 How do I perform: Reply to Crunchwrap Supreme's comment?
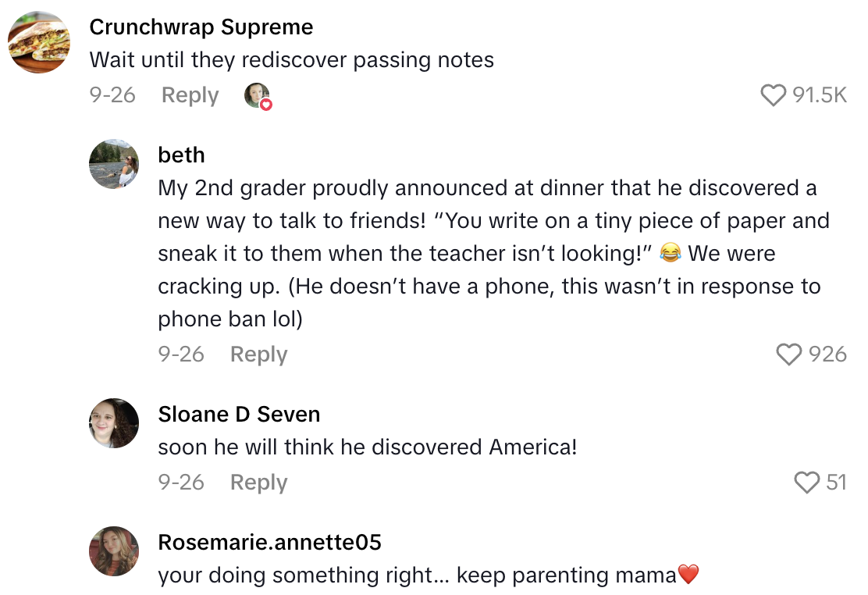[189, 94]
